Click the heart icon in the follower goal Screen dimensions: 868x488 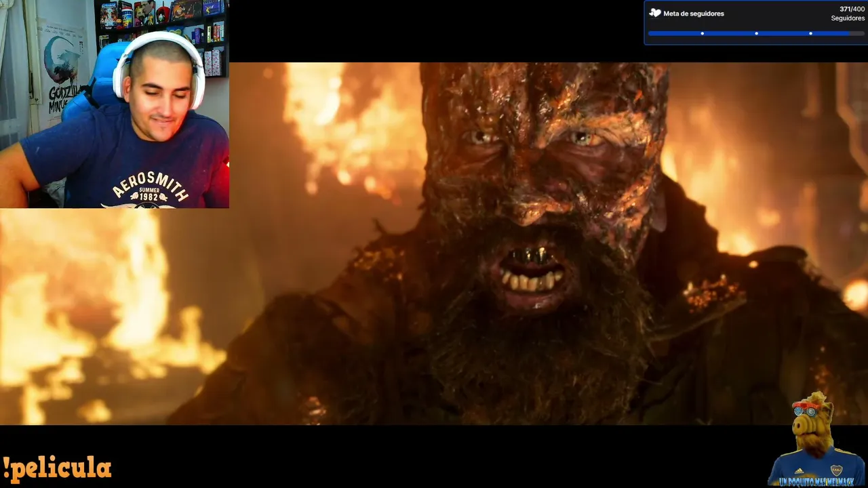654,14
